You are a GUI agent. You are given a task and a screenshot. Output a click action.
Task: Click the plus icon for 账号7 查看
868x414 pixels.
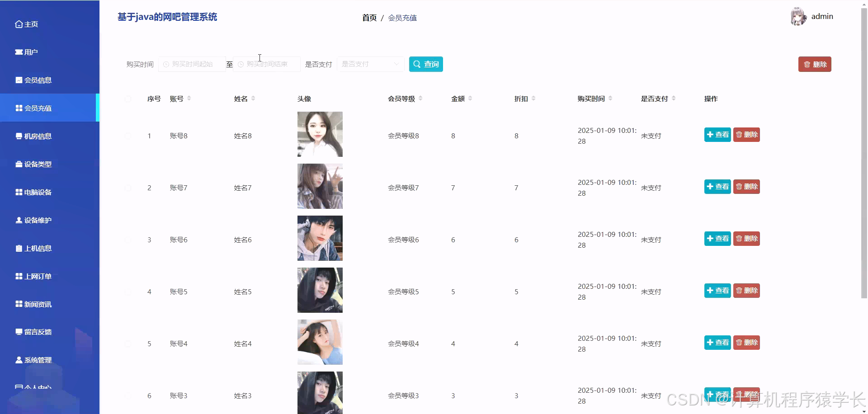710,187
